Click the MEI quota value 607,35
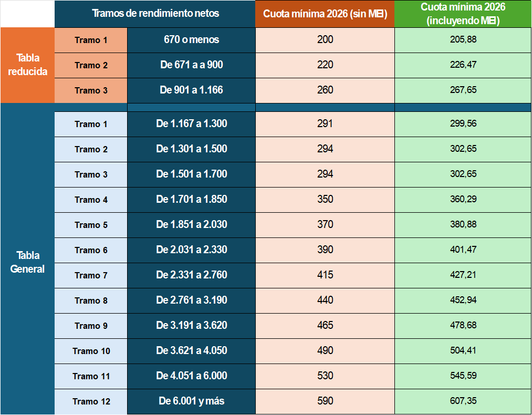The width and height of the screenshot is (532, 415). [463, 401]
